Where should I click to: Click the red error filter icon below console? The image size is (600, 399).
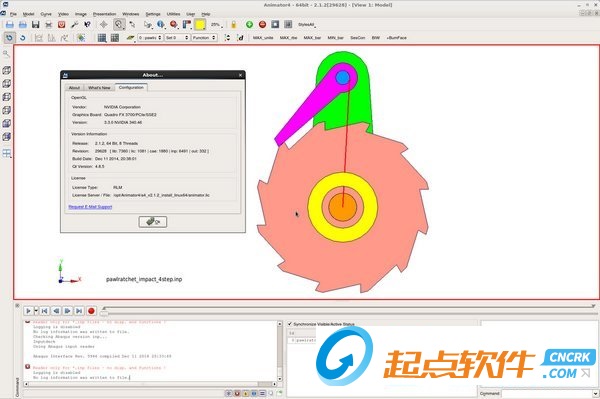point(237,393)
